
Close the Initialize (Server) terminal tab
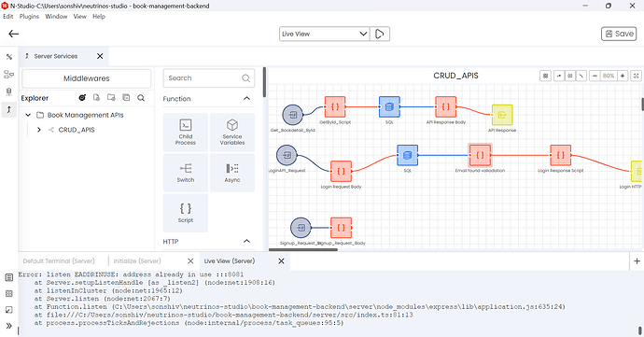click(x=190, y=261)
